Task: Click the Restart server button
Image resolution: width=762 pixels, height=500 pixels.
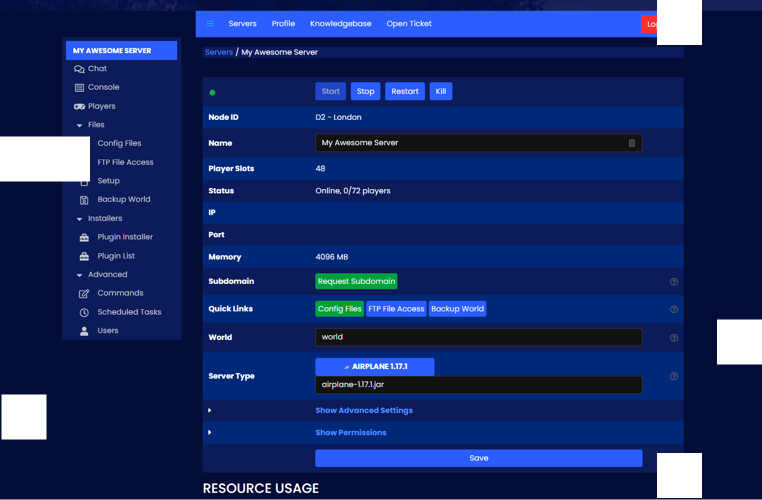Action: [x=405, y=91]
